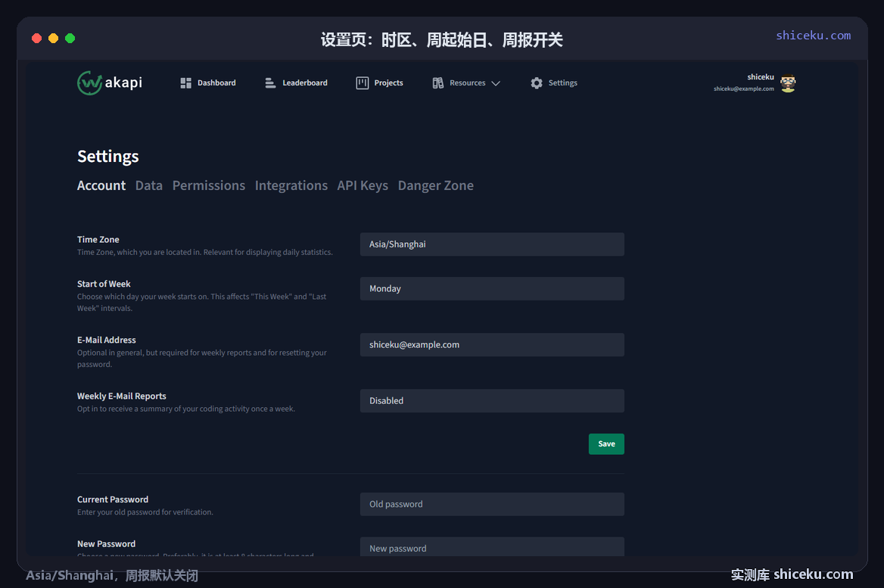Click the yellow window minimize dot
Viewport: 884px width, 588px height.
coord(53,39)
